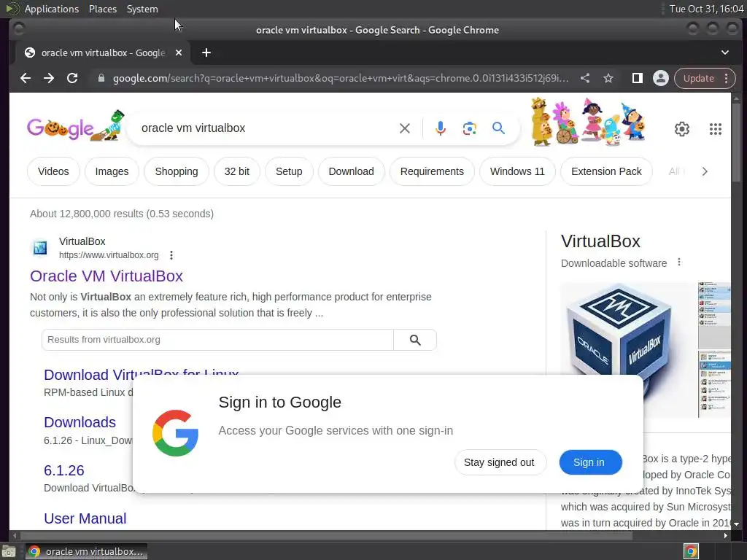The image size is (747, 560).
Task: Open the User Manual sitelink
Action: (85, 518)
